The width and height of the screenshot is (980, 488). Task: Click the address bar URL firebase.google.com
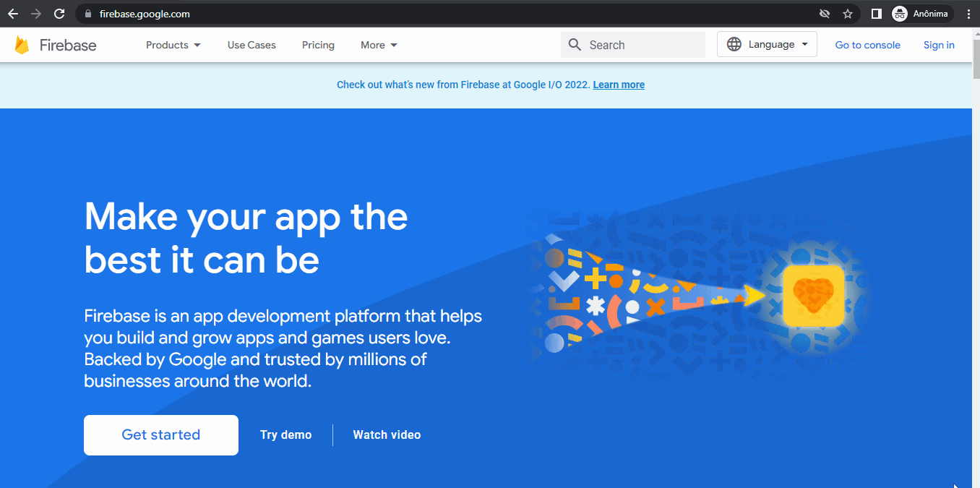[145, 14]
